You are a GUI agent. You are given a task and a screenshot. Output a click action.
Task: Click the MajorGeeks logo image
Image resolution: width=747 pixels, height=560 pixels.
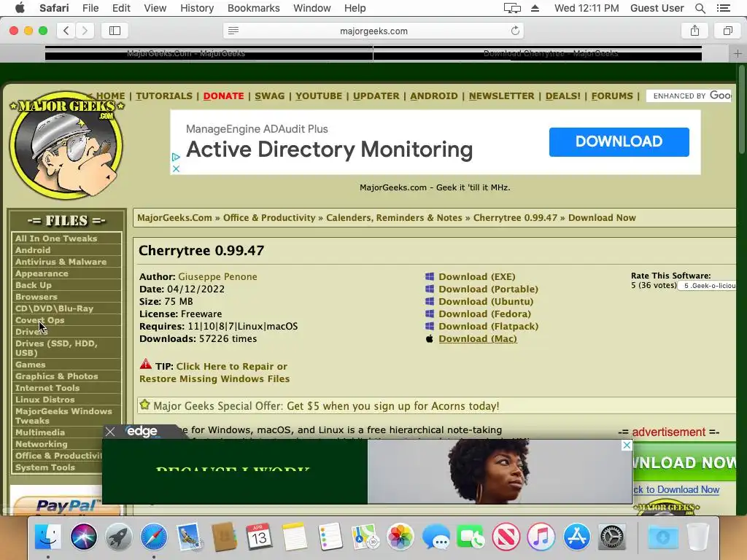66,145
